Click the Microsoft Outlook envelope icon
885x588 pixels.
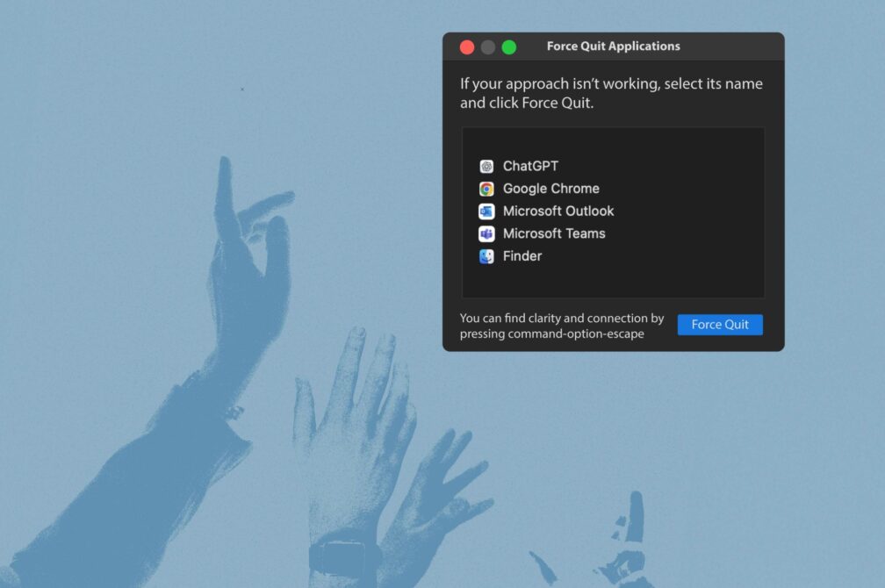coord(486,212)
